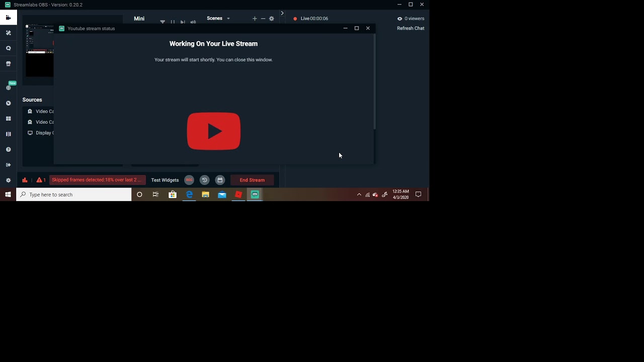This screenshot has width=644, height=362.
Task: Click the warning triangle notification icon
Action: (39, 180)
